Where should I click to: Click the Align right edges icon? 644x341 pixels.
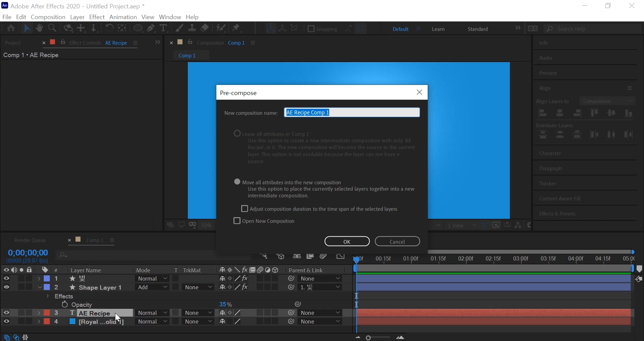(x=577, y=113)
